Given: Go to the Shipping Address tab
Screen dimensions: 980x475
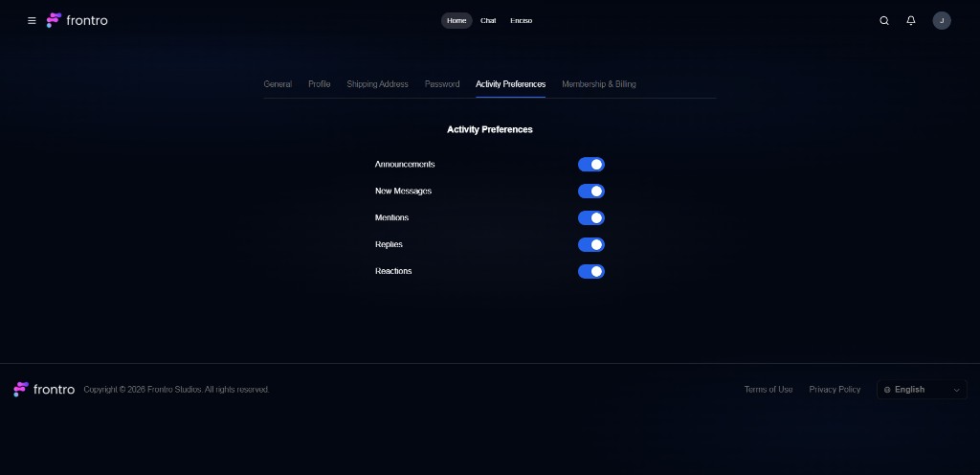Looking at the screenshot, I should [x=377, y=83].
